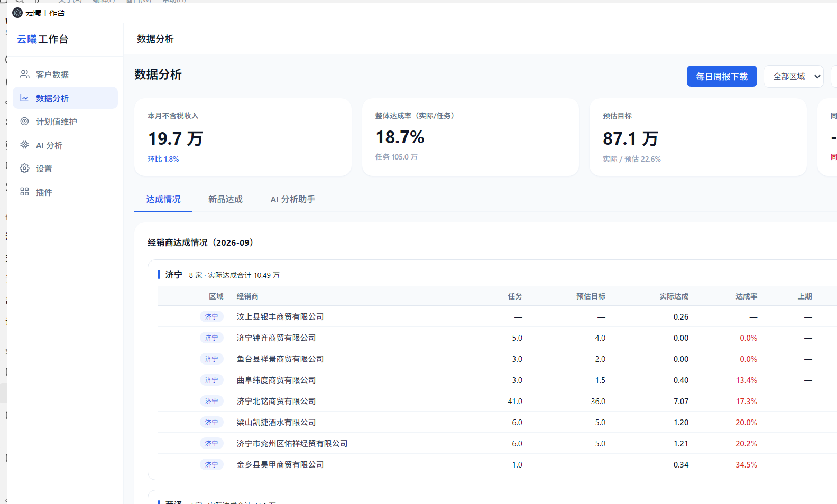Viewport: 837px width, 504px height.
Task: Click the 36.0 预估目标 value
Action: [x=598, y=401]
